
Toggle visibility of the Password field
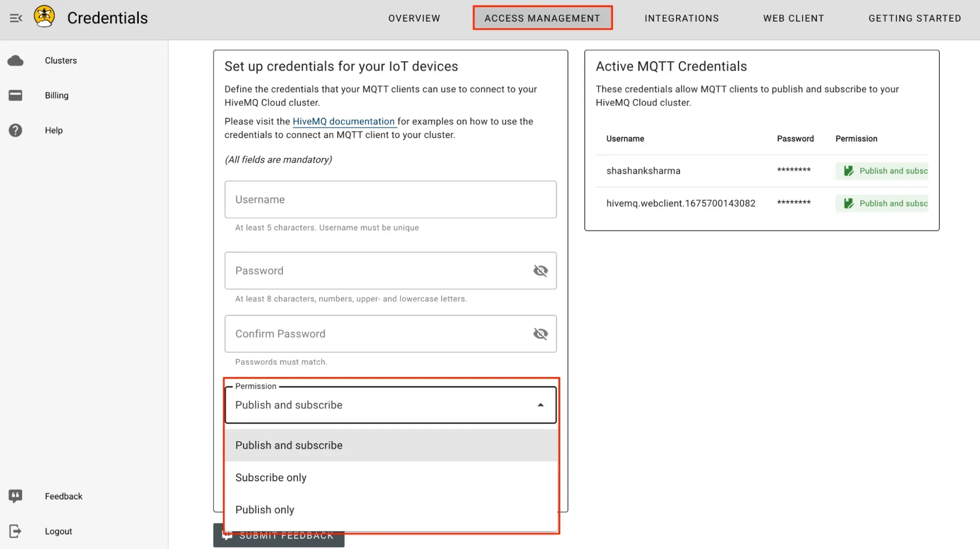point(540,271)
